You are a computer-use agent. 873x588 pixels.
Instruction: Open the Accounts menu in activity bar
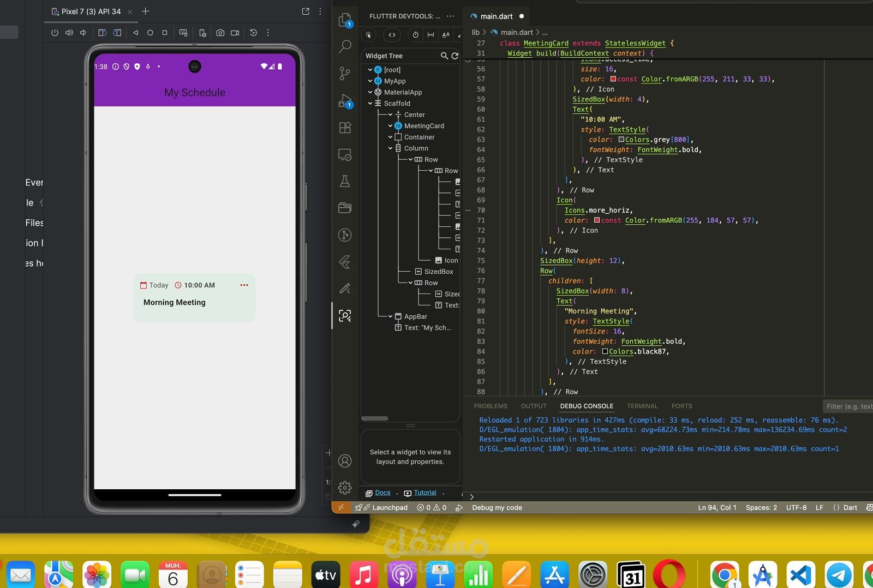click(345, 461)
